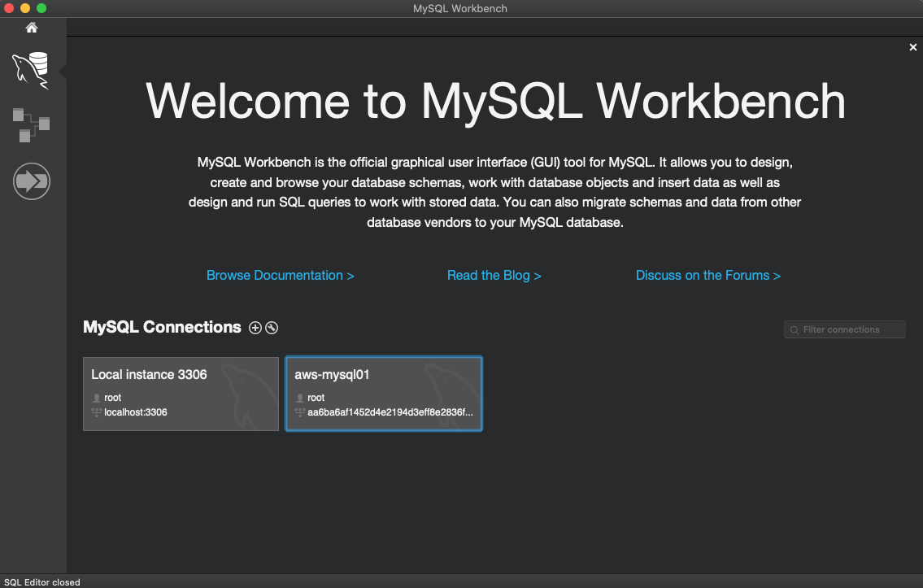
Task: Switch to the Models sidebar view
Action: coord(31,124)
